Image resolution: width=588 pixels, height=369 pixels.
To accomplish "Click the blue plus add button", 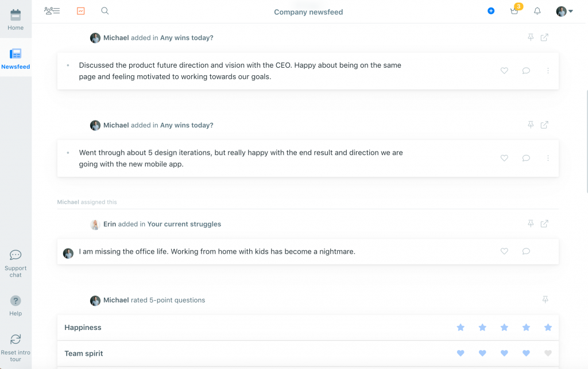I will pos(491,11).
